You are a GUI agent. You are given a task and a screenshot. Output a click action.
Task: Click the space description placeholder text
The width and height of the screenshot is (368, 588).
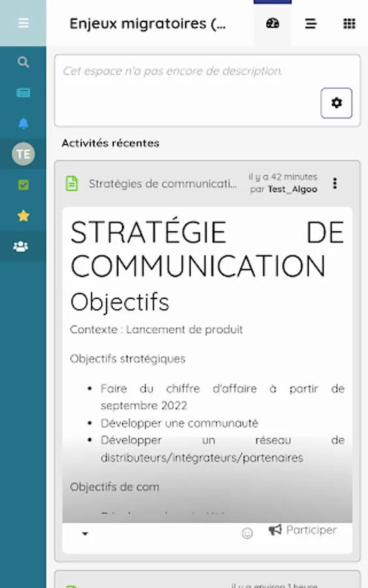coord(173,71)
